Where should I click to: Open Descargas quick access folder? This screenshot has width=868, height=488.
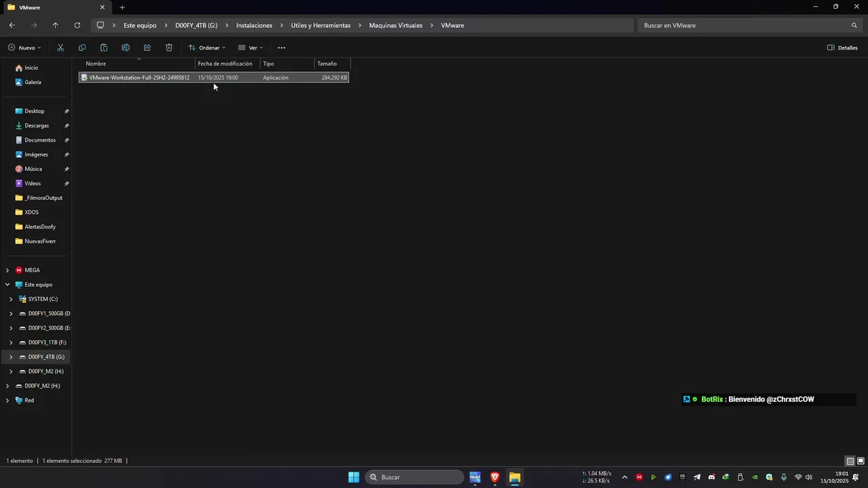coord(37,125)
